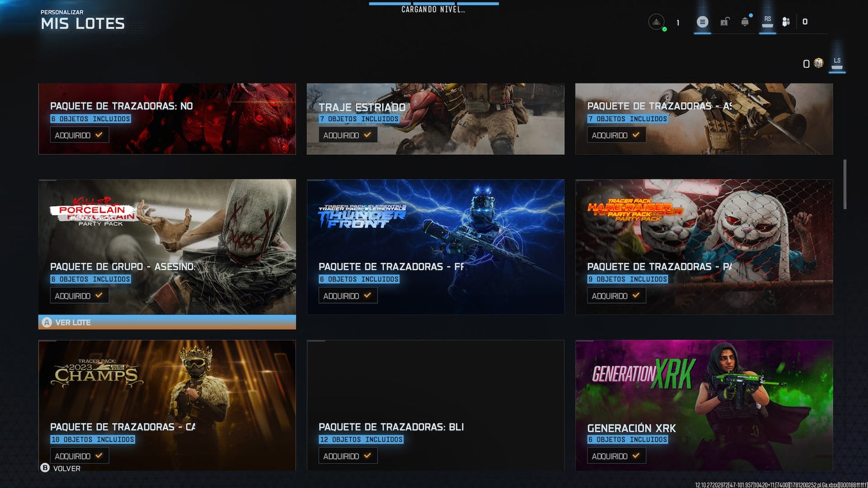This screenshot has width=868, height=488.
Task: Click Adquirido on Paquete de Trazadoras: BLI
Action: (x=348, y=456)
